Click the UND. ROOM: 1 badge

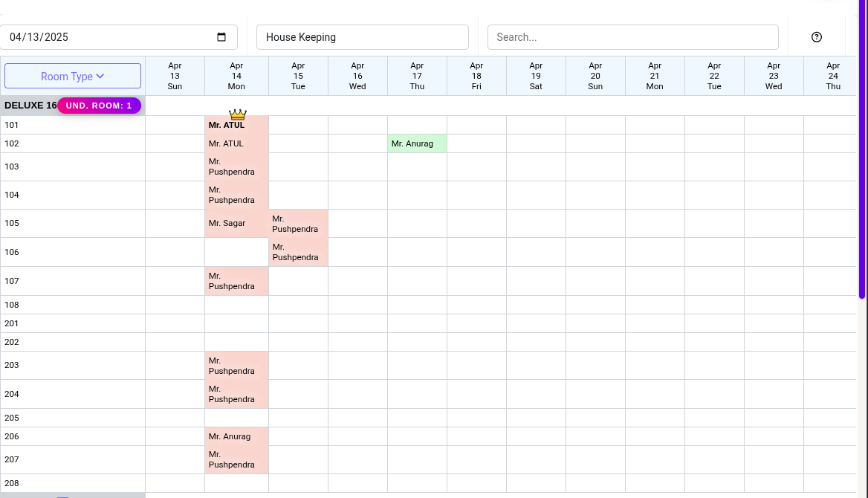(x=99, y=106)
